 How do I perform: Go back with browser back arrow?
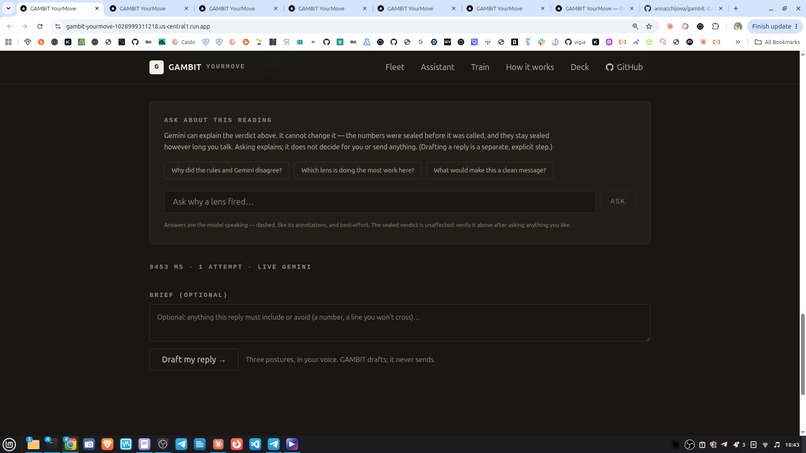(x=10, y=26)
